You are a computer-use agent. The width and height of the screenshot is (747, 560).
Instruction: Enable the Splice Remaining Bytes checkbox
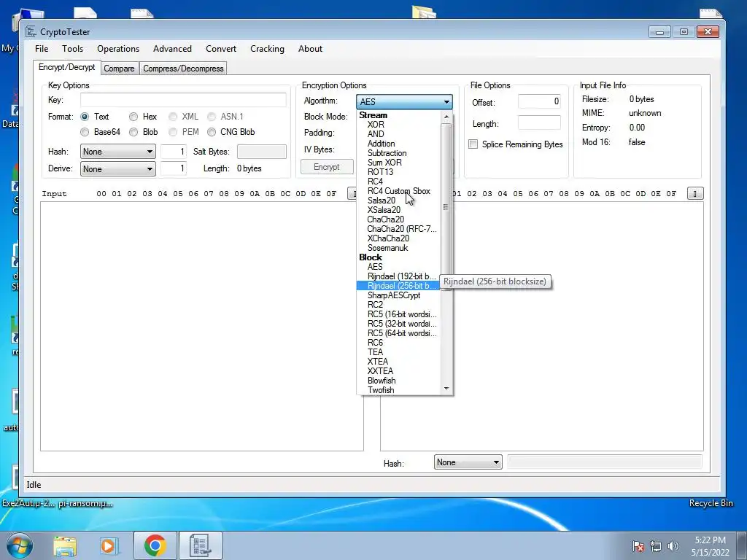[x=473, y=144]
